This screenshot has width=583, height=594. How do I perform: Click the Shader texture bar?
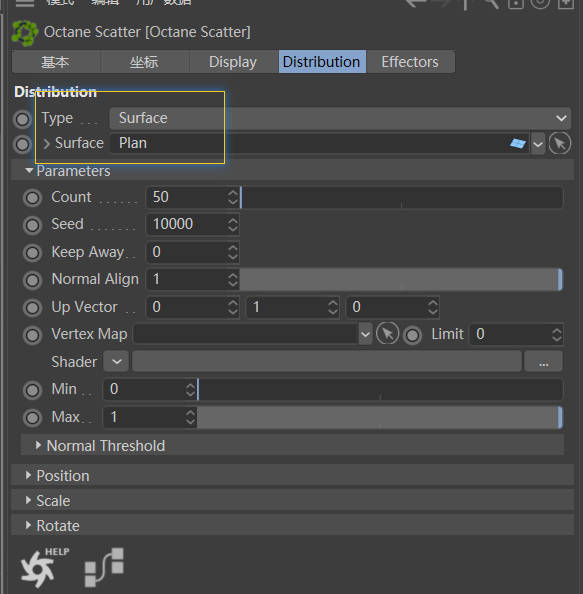[327, 361]
